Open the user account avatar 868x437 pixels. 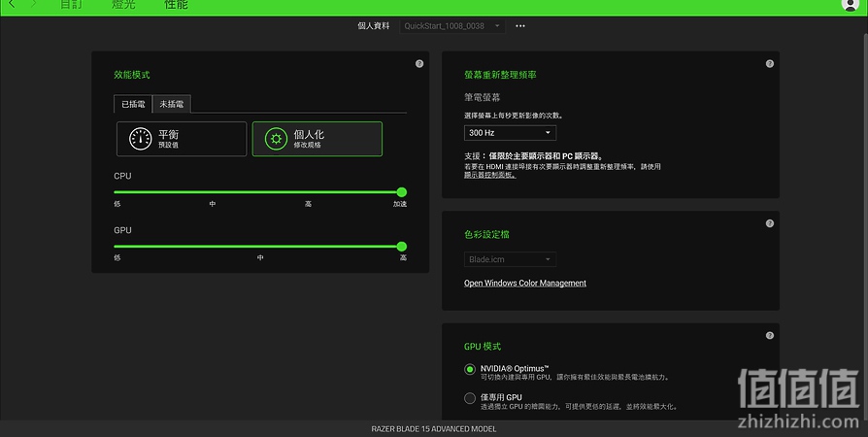[850, 5]
